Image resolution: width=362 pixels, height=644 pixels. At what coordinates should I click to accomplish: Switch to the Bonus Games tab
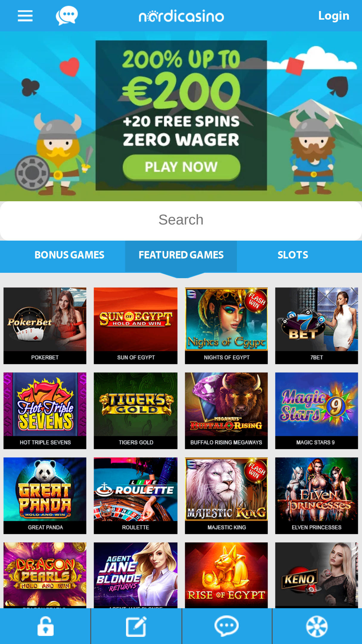coord(69,255)
